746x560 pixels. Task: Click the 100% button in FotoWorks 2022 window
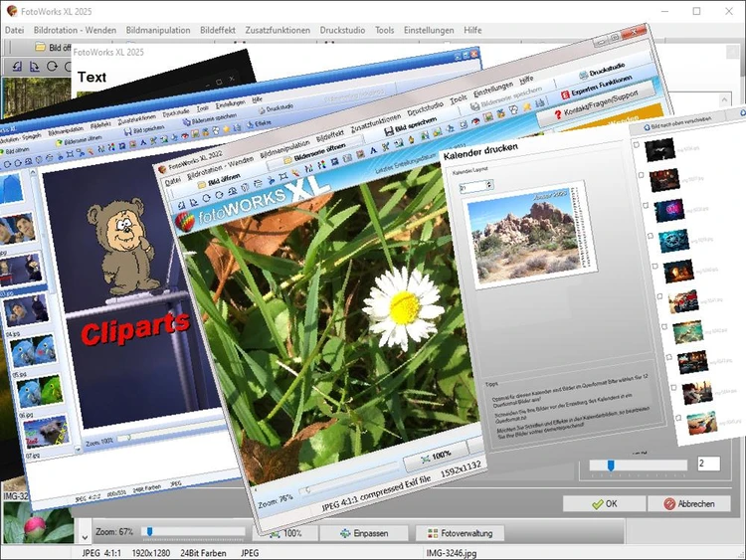[x=437, y=456]
